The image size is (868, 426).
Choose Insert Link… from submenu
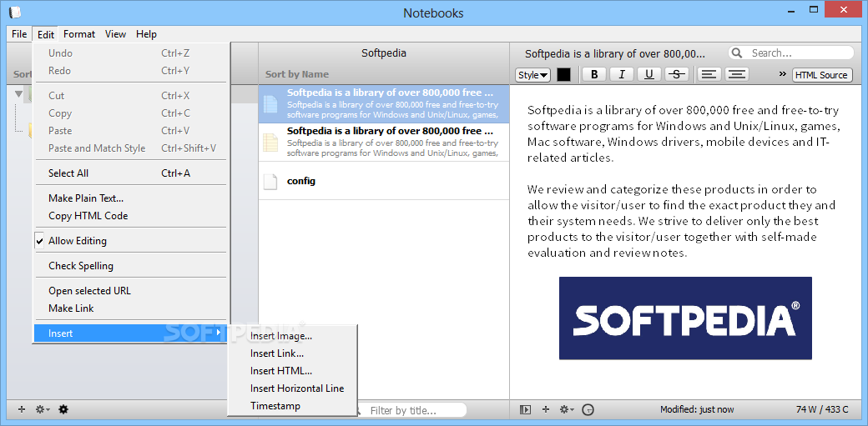(x=292, y=353)
